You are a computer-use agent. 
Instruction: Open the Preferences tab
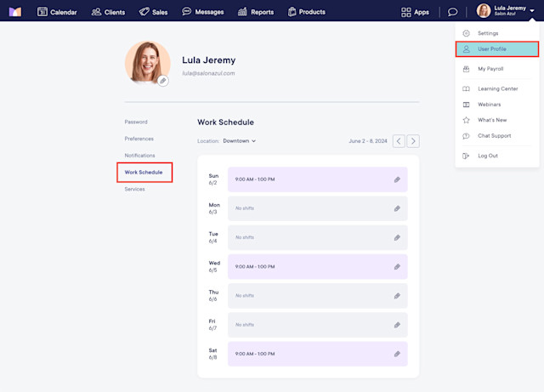click(139, 139)
